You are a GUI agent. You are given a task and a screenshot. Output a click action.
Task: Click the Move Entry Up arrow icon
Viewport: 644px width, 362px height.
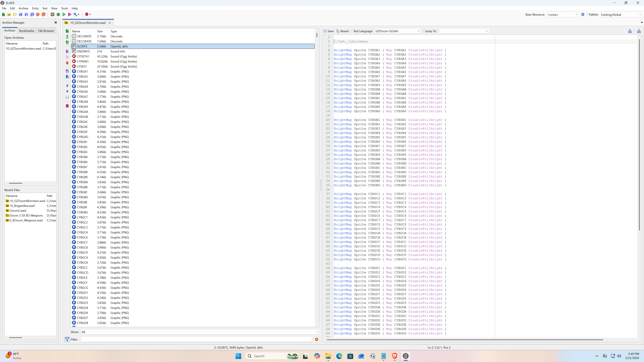coord(67,86)
